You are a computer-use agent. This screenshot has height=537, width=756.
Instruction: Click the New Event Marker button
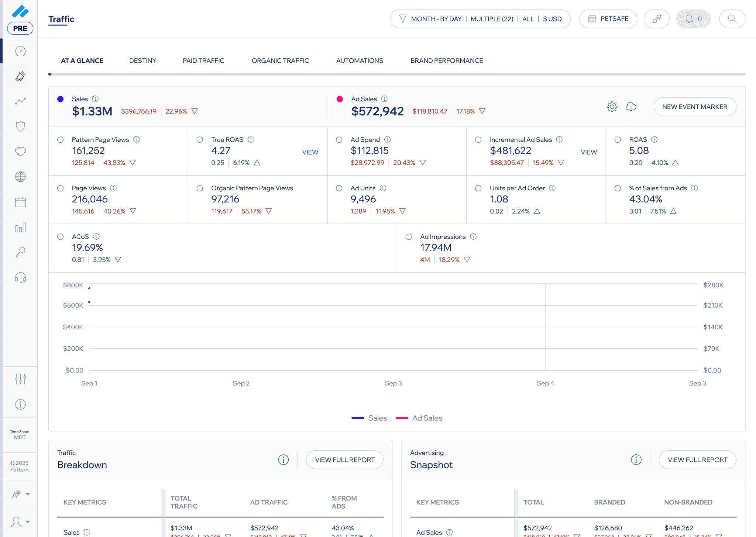[x=694, y=107]
